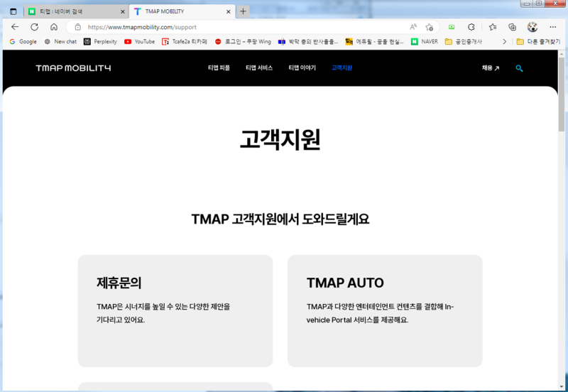This screenshot has height=392, width=568.
Task: Open the browser settings and more menu
Action: tap(552, 27)
